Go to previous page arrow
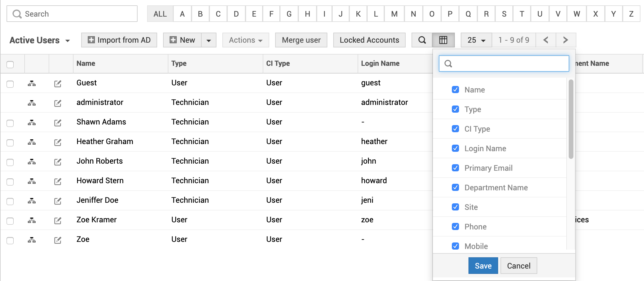Screen dimensions: 644x281 (546, 40)
